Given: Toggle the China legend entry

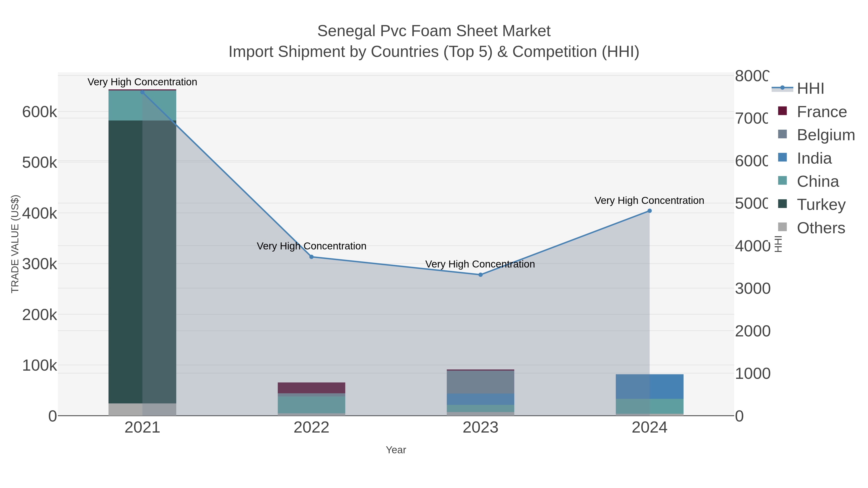Looking at the screenshot, I should (808, 181).
